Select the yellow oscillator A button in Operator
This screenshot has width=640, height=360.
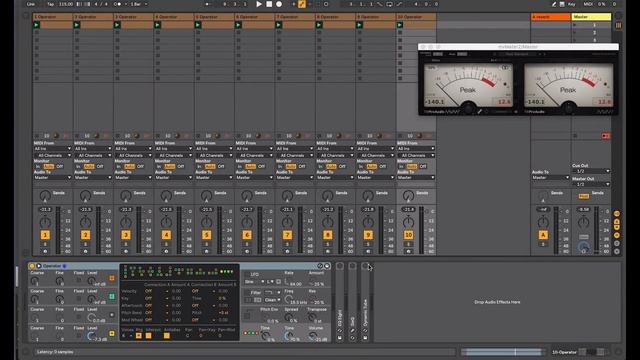coord(112,333)
